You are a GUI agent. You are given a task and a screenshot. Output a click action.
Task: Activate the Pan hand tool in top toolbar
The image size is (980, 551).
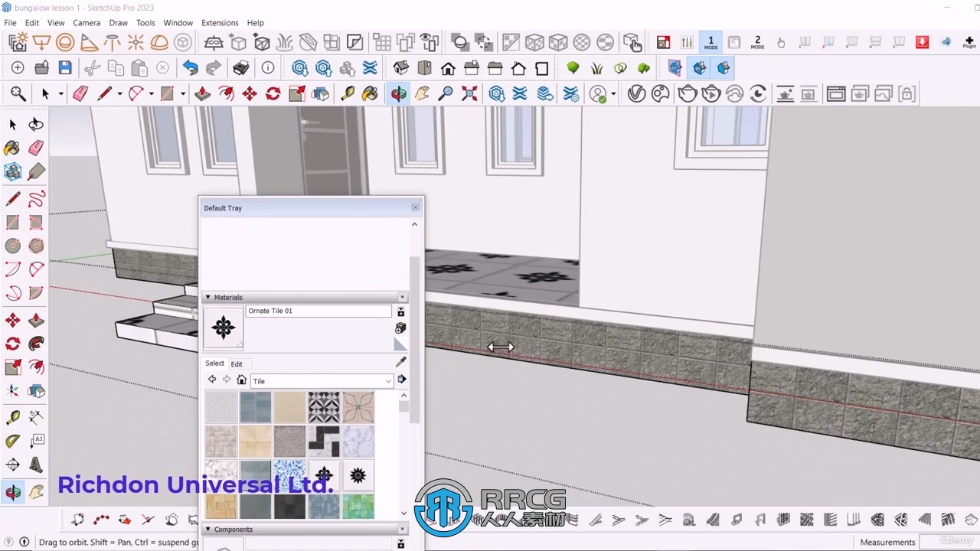pos(422,94)
